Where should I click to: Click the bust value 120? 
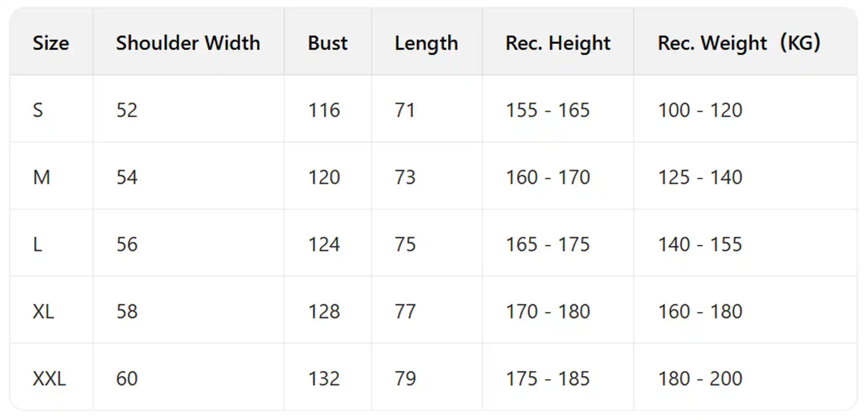tap(324, 177)
